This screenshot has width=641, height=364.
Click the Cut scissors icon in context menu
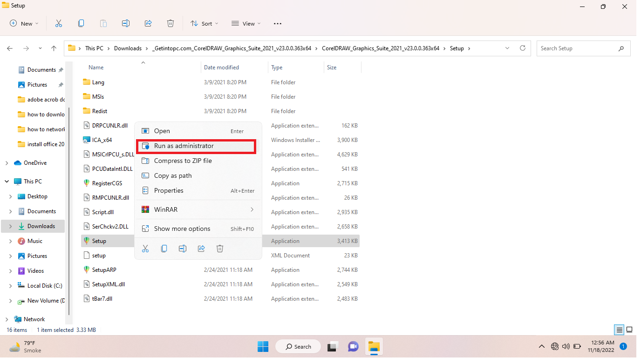pos(145,249)
